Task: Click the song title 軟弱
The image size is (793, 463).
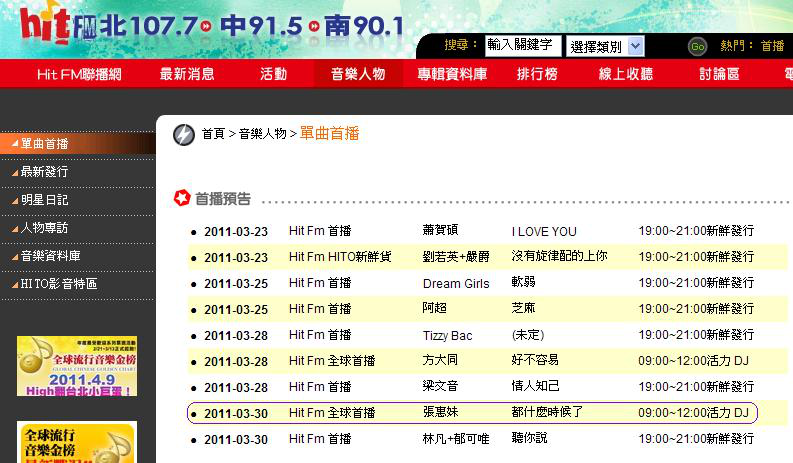Action: pyautogui.click(x=523, y=282)
